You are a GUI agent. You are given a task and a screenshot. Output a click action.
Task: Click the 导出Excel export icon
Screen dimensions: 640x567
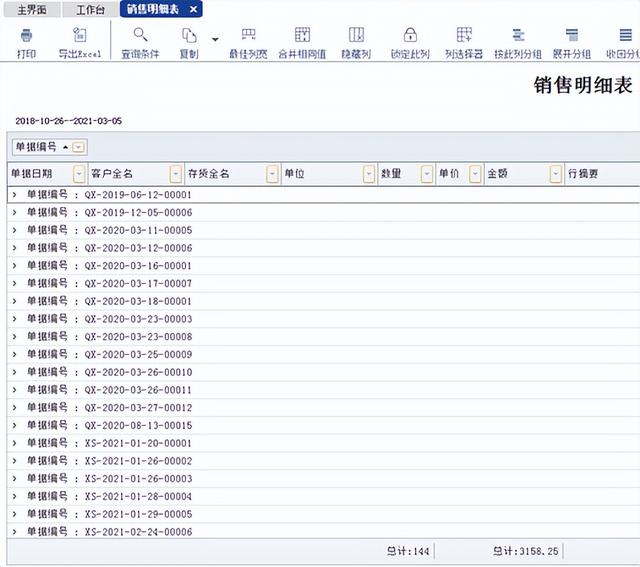pyautogui.click(x=79, y=36)
